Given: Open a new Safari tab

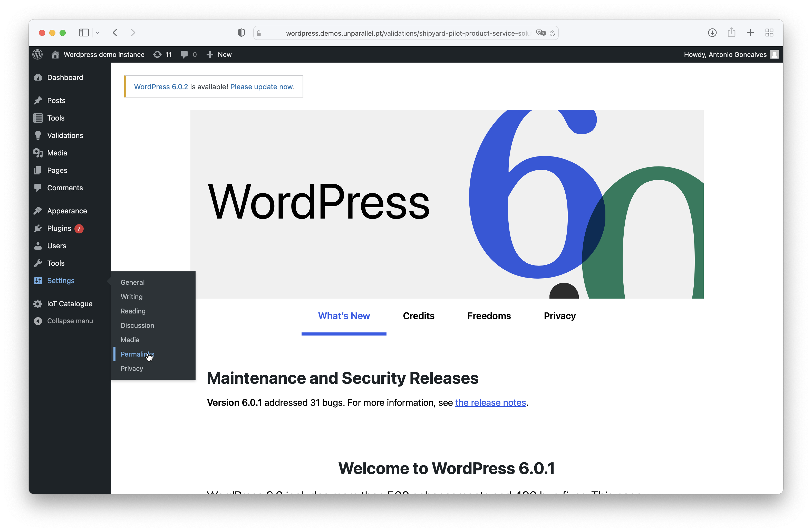Looking at the screenshot, I should click(x=750, y=33).
